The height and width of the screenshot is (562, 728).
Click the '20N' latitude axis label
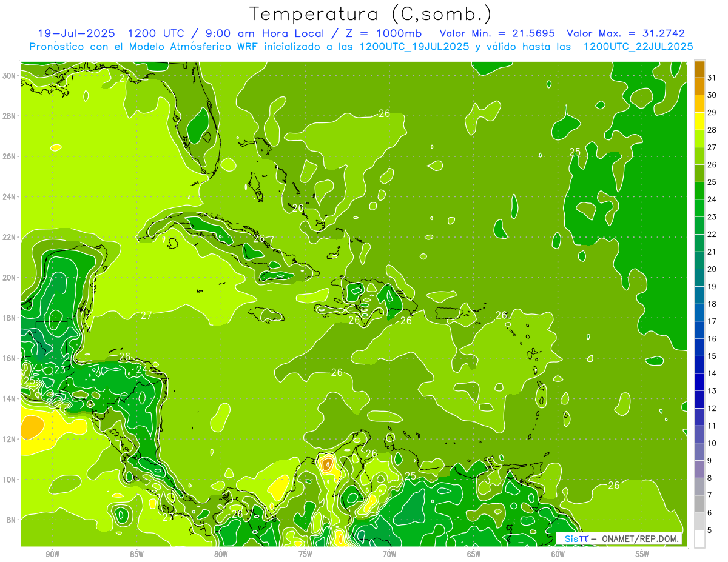[9, 277]
